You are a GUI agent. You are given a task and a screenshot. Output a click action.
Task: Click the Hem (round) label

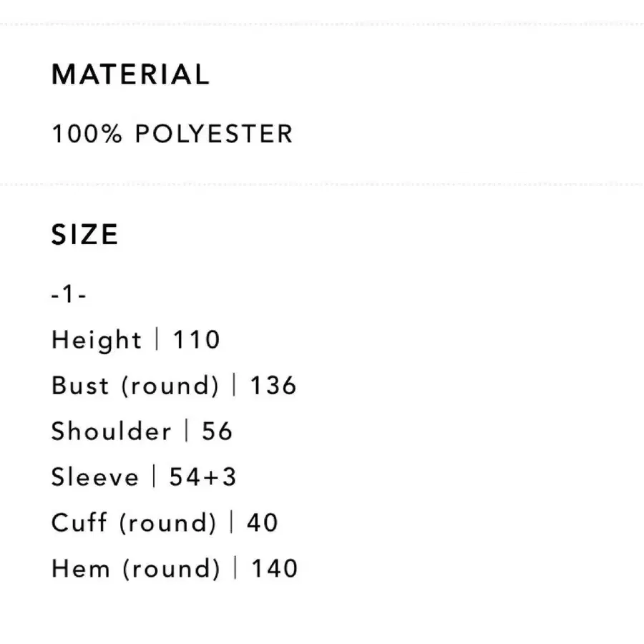click(x=136, y=569)
